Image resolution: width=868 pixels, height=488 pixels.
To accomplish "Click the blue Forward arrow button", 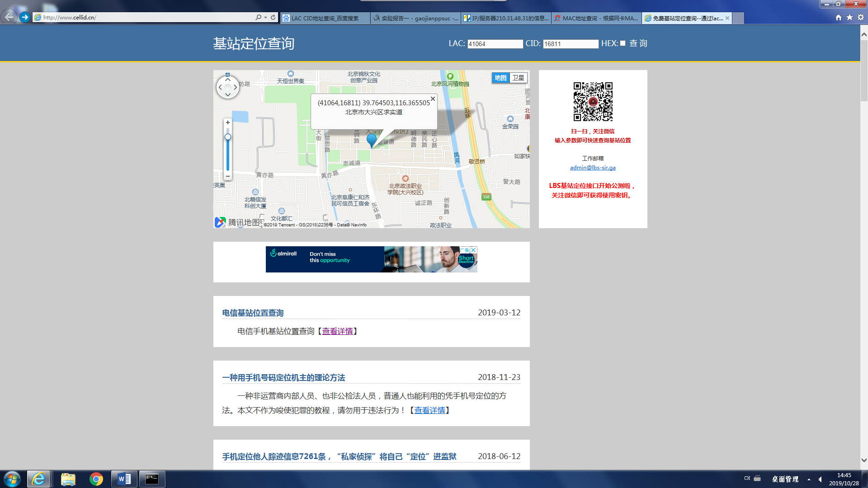I will 25,17.
